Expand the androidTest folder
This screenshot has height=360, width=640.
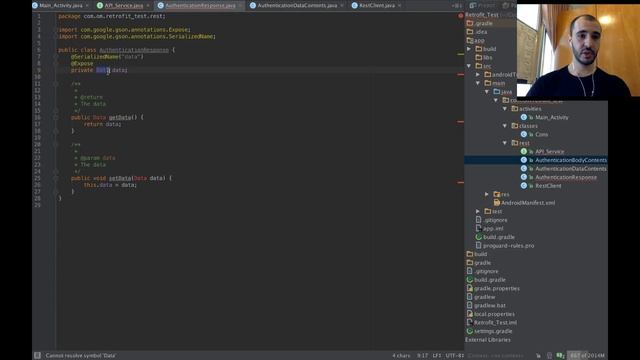[478, 74]
